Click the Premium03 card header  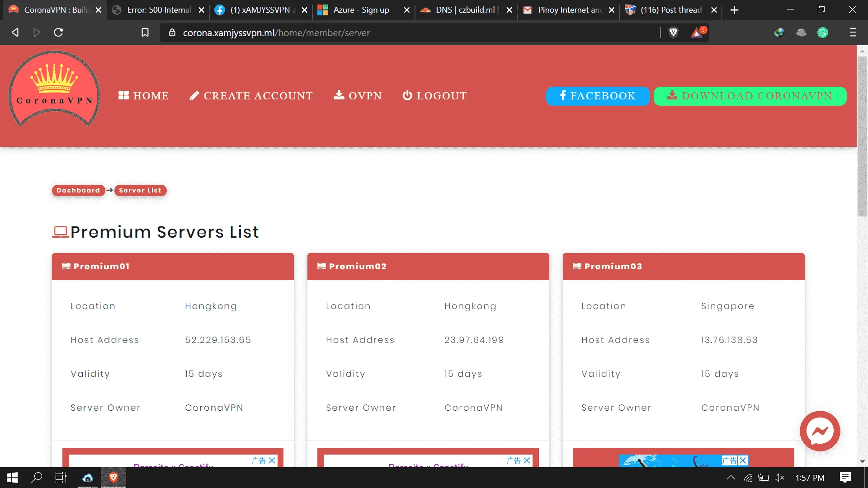tap(684, 267)
